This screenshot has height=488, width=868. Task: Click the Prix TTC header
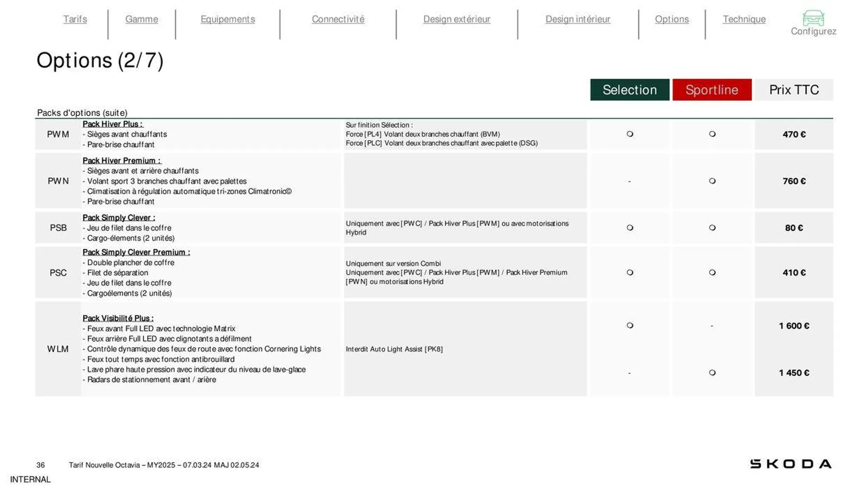[x=794, y=90]
